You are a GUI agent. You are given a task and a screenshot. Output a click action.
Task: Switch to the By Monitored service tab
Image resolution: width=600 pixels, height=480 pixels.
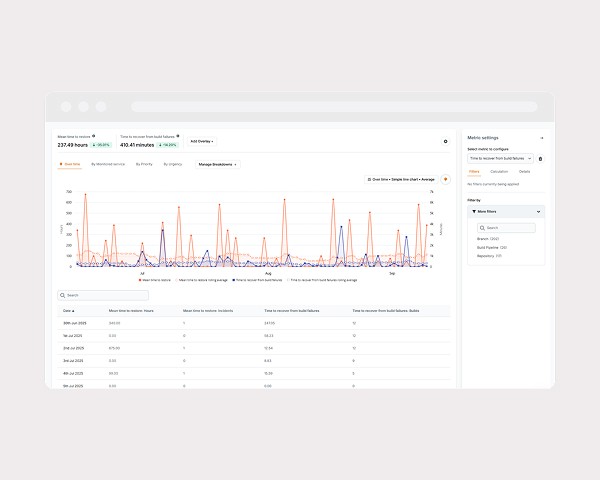108,164
